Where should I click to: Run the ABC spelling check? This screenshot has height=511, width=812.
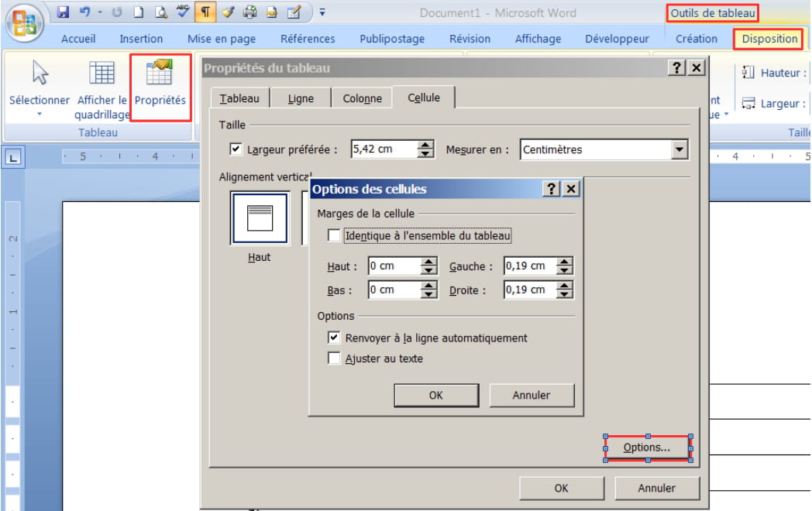point(183,12)
